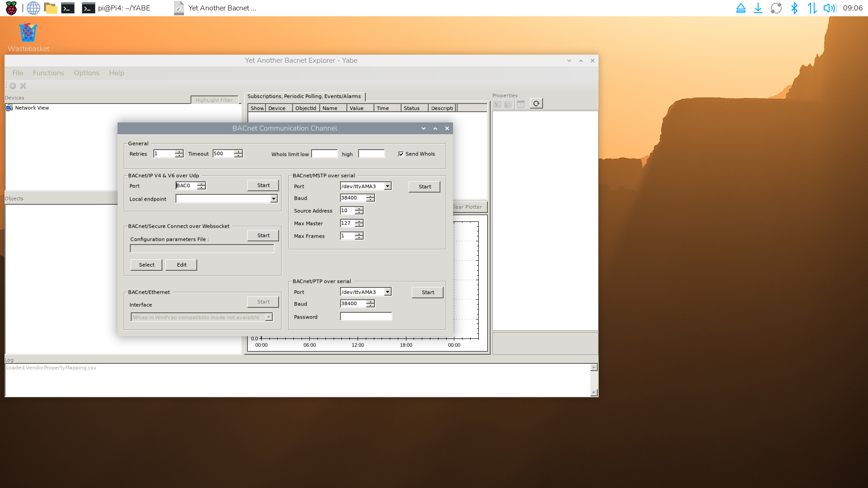Click the WhoIs limit low field
This screenshot has width=868, height=488.
pyautogui.click(x=325, y=154)
